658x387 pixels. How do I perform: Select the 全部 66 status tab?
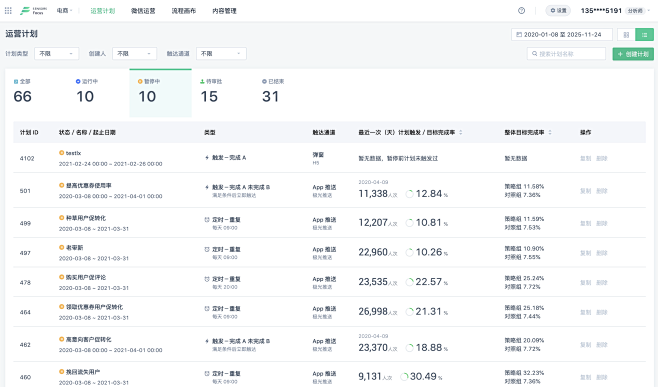click(36, 93)
